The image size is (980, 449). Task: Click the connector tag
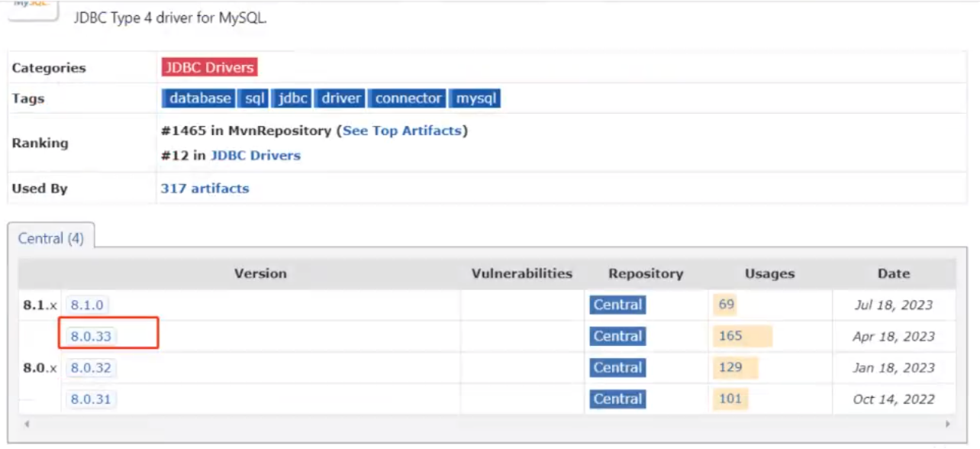pyautogui.click(x=408, y=99)
